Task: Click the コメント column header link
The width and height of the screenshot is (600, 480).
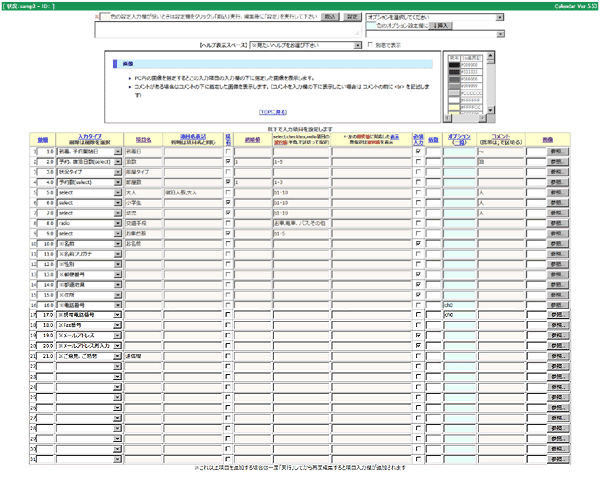Action: click(501, 137)
